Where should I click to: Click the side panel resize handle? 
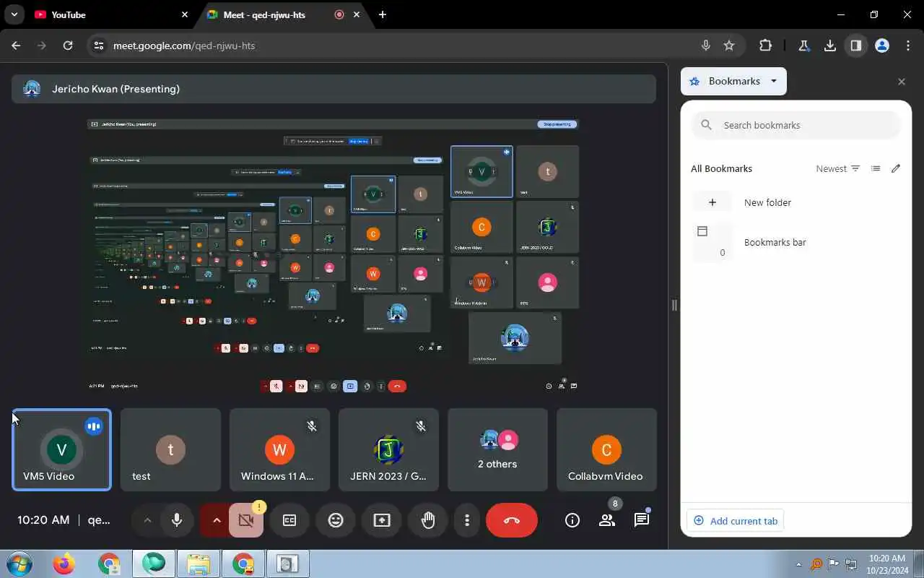[x=674, y=305]
